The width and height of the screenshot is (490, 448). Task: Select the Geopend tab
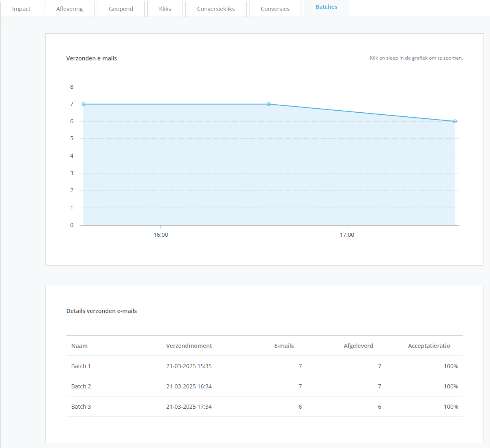(121, 9)
